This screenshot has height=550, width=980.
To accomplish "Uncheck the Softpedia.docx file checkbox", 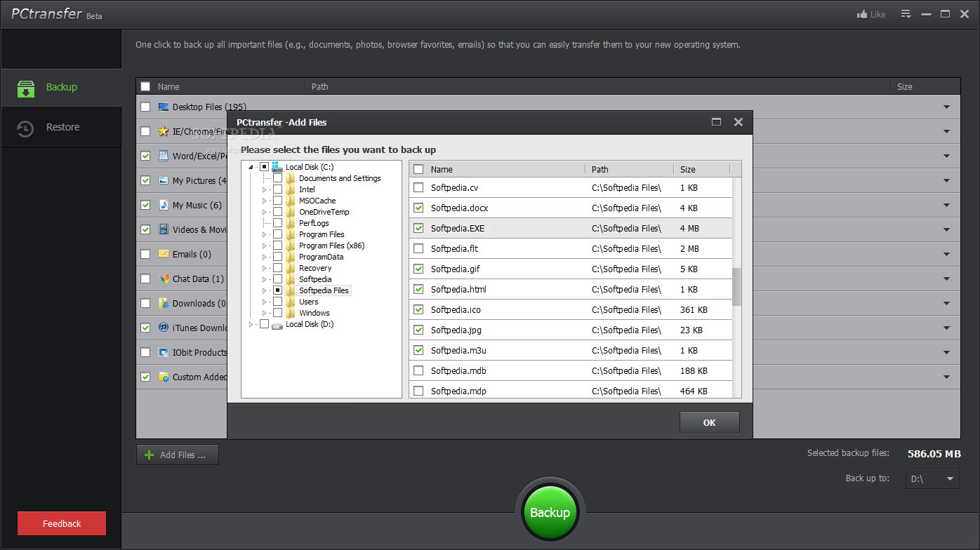I will click(419, 208).
